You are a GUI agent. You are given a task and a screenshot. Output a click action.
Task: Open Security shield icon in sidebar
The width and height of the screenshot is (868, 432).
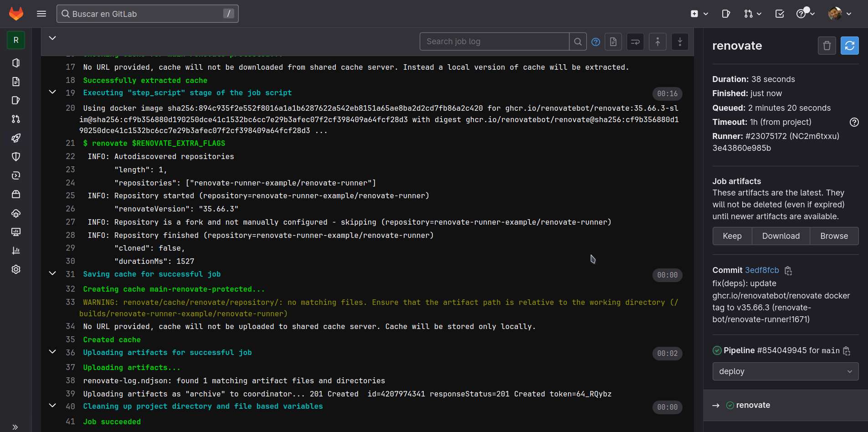coord(16,157)
